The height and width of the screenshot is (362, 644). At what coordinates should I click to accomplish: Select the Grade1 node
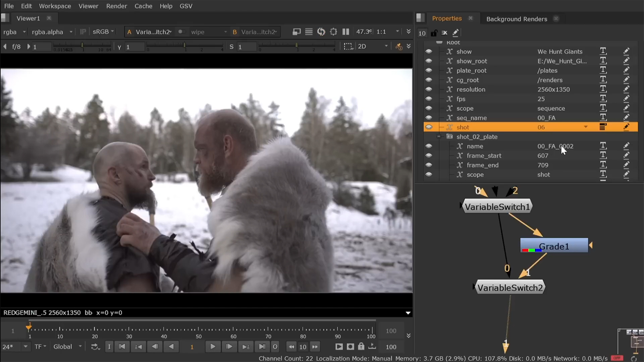(554, 246)
